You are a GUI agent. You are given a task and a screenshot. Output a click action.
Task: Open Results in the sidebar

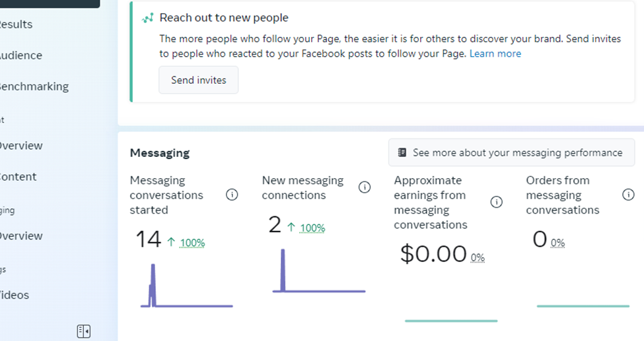pos(16,24)
